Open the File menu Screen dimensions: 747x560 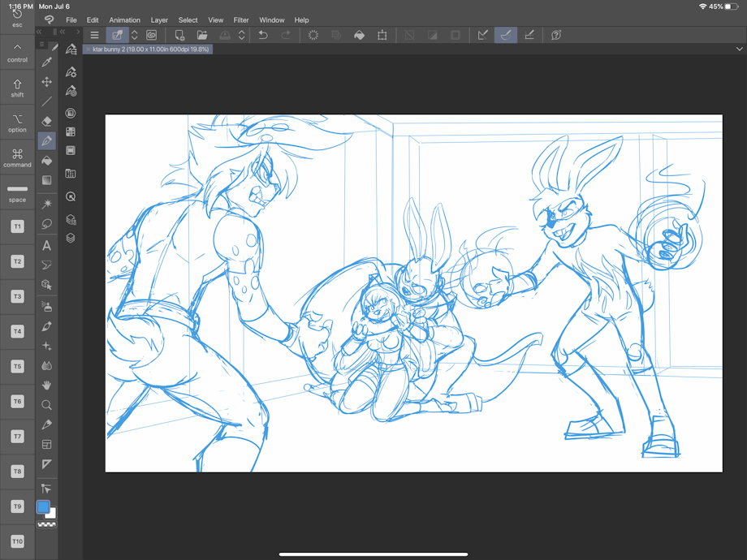(71, 20)
